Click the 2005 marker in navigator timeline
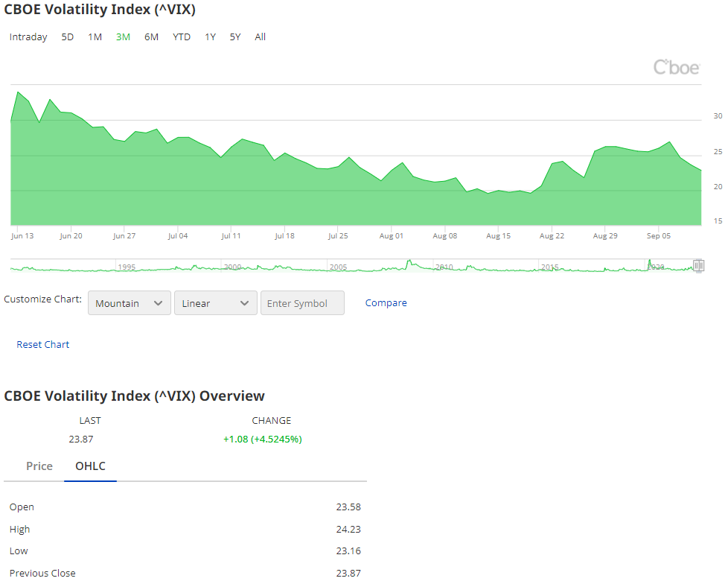This screenshot has height=587, width=728. 339,267
